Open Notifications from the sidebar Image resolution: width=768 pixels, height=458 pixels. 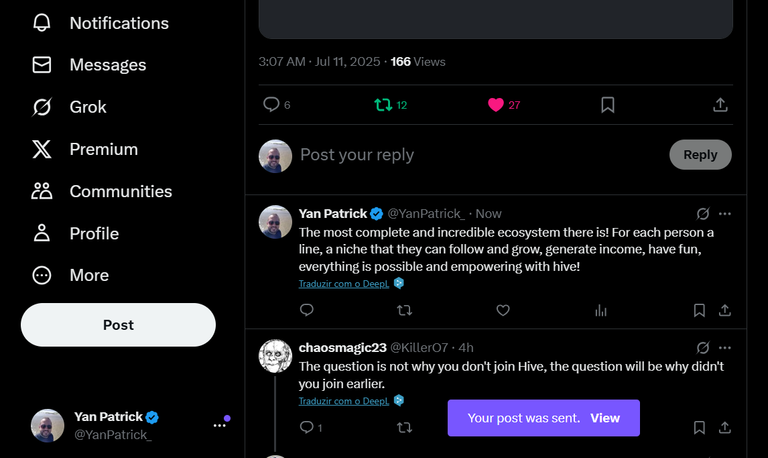tap(100, 23)
